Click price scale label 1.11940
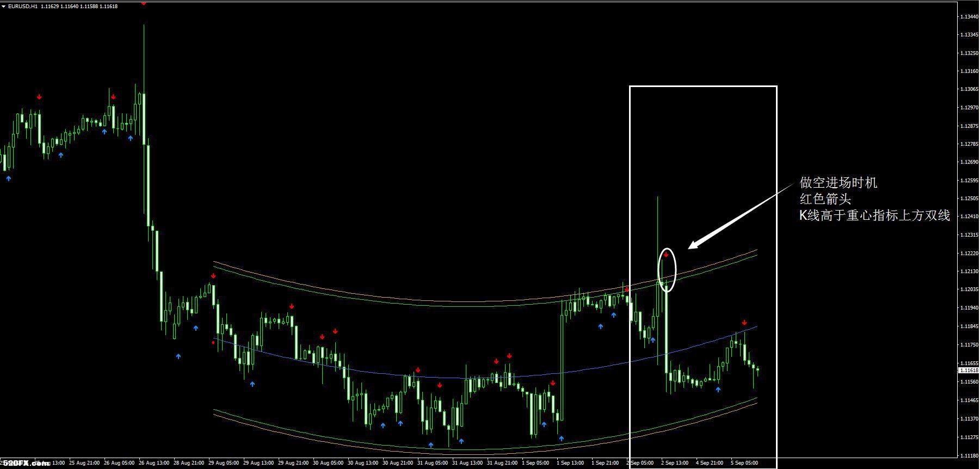This screenshot has width=980, height=469. coord(969,308)
